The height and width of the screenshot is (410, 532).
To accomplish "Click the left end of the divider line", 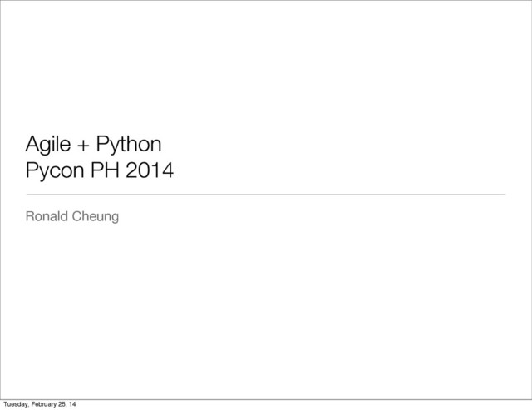I will [28, 194].
